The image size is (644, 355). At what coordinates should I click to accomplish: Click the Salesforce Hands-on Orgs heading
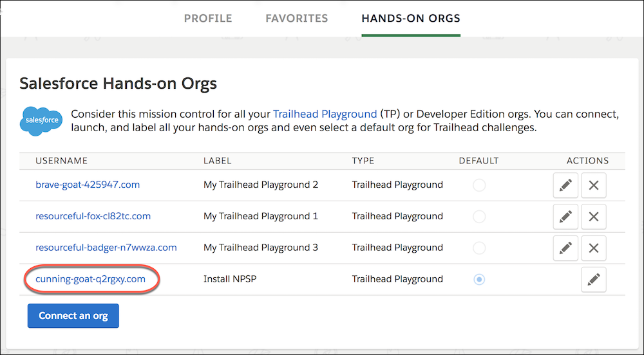[118, 84]
